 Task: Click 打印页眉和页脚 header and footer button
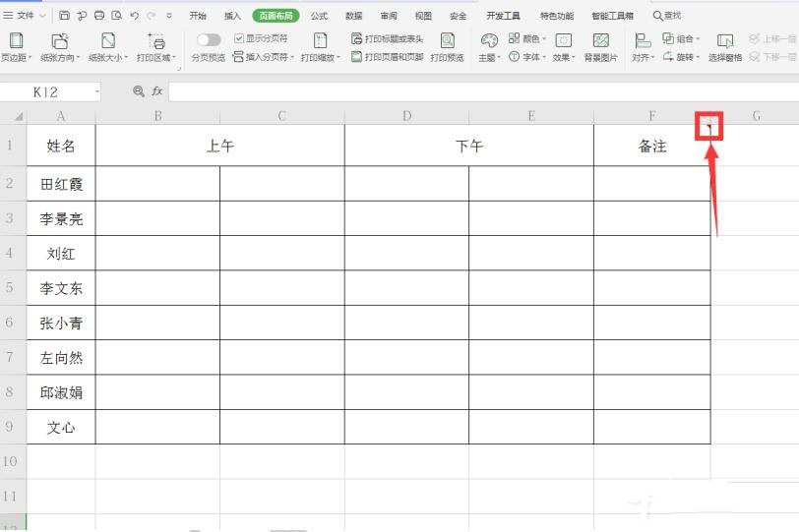pos(388,56)
